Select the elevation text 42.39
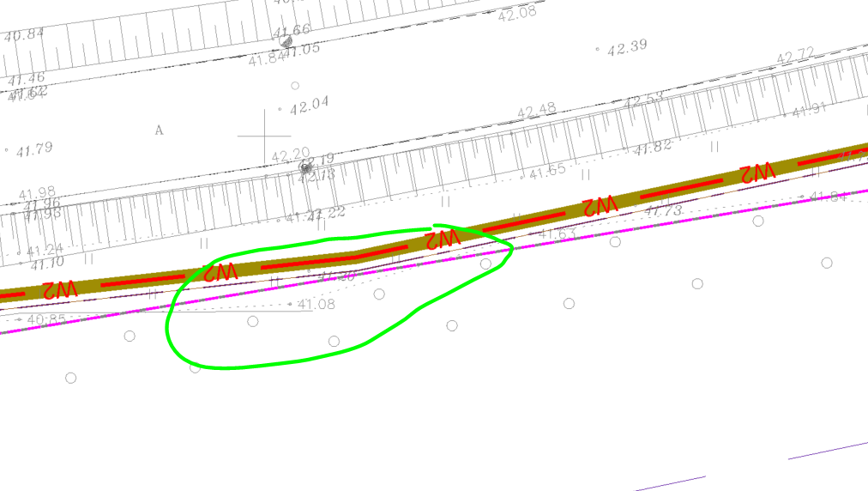The height and width of the screenshot is (491, 868). pyautogui.click(x=626, y=47)
